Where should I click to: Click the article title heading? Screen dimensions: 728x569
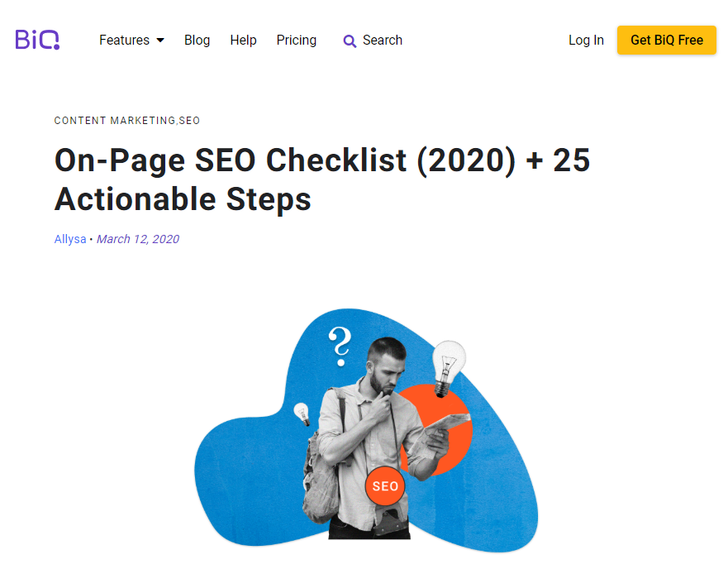[321, 179]
